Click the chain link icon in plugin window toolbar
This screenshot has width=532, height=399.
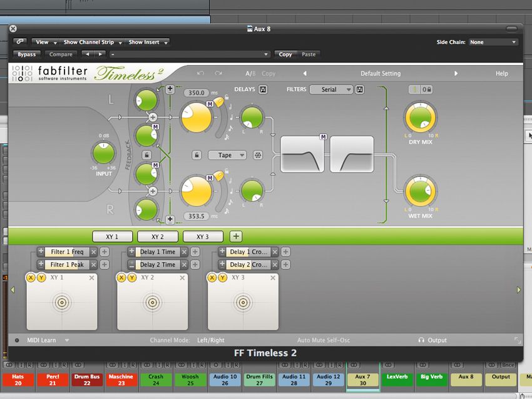(19, 42)
